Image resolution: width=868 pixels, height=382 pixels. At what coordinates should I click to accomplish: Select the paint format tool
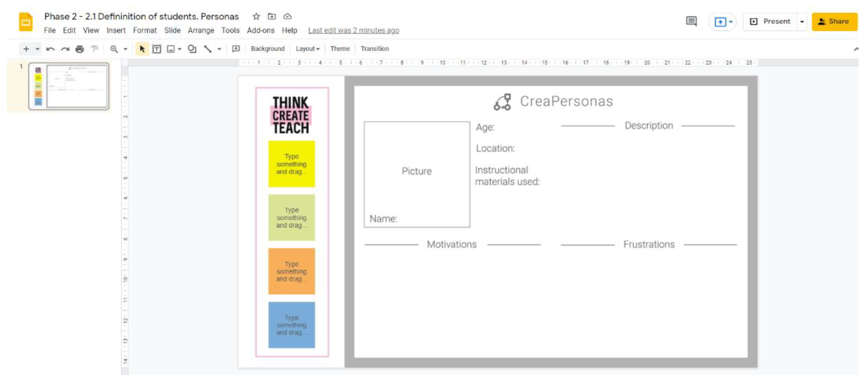pyautogui.click(x=95, y=49)
